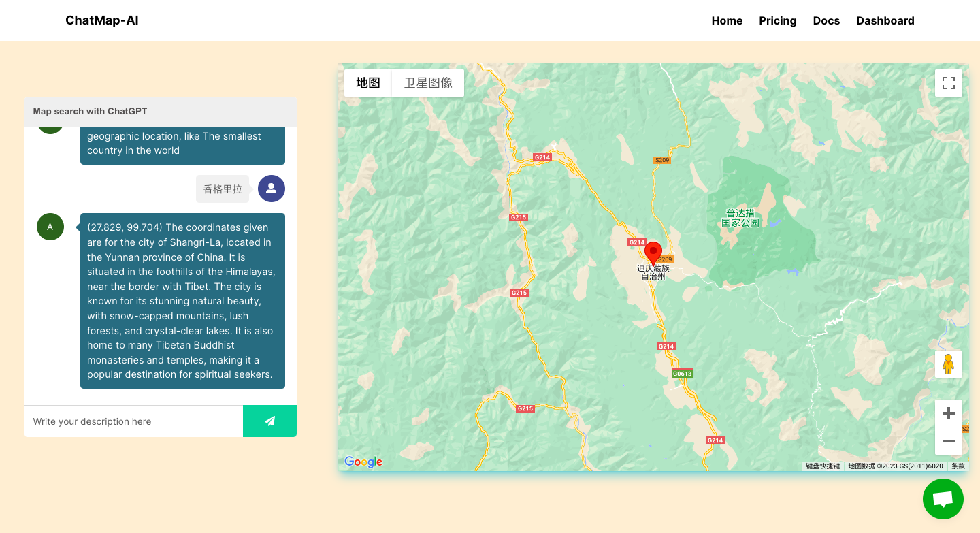Screen dimensions: 980x533
Task: Toggle fullscreen map view
Action: [x=949, y=83]
